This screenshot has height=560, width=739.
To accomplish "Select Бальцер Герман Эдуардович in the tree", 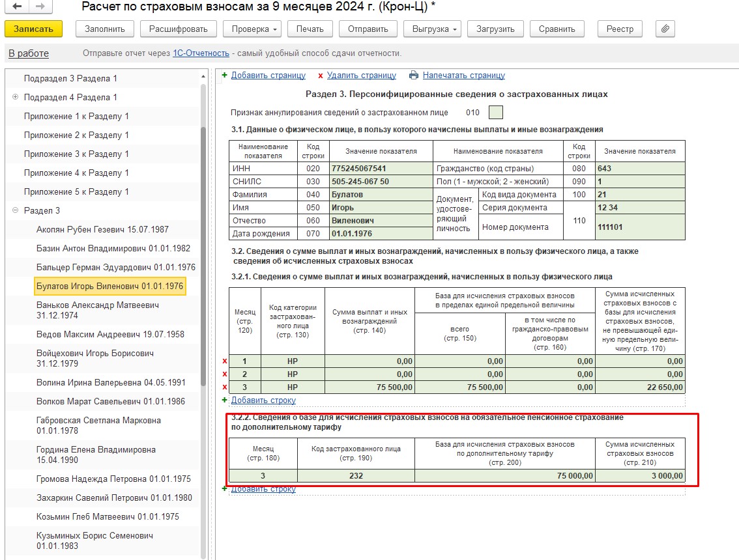I will 116,267.
